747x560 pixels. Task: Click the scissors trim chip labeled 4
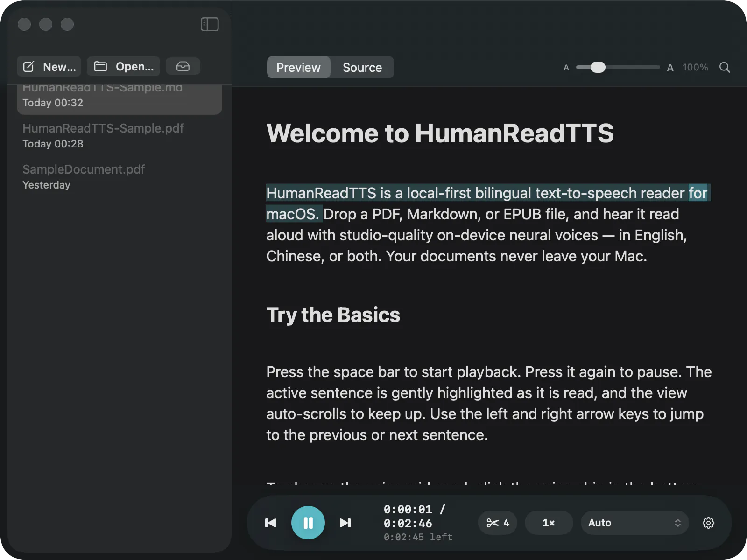pos(498,523)
